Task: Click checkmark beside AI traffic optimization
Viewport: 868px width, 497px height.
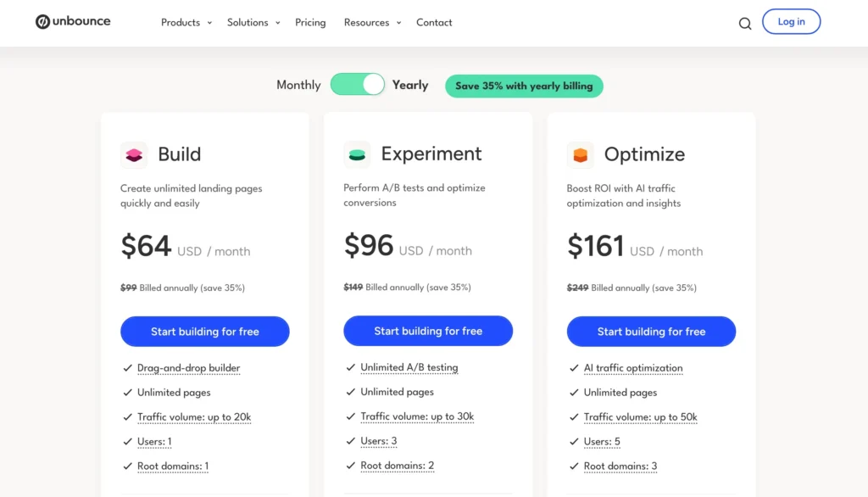Action: (x=572, y=368)
